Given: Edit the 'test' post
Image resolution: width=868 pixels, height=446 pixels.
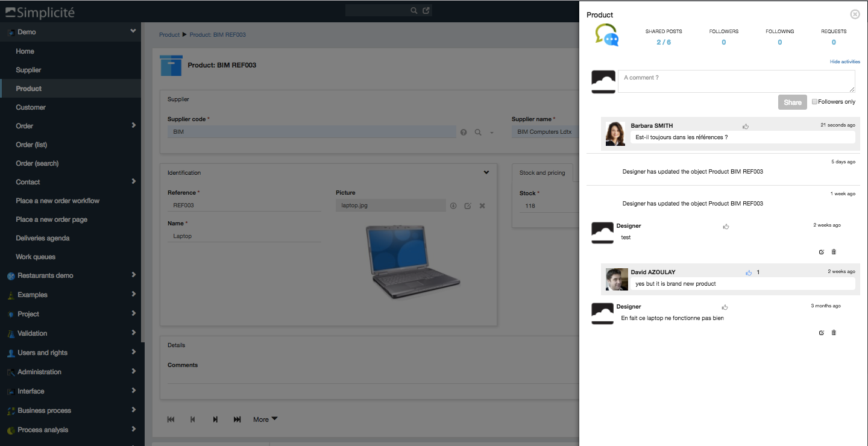Looking at the screenshot, I should (x=822, y=252).
